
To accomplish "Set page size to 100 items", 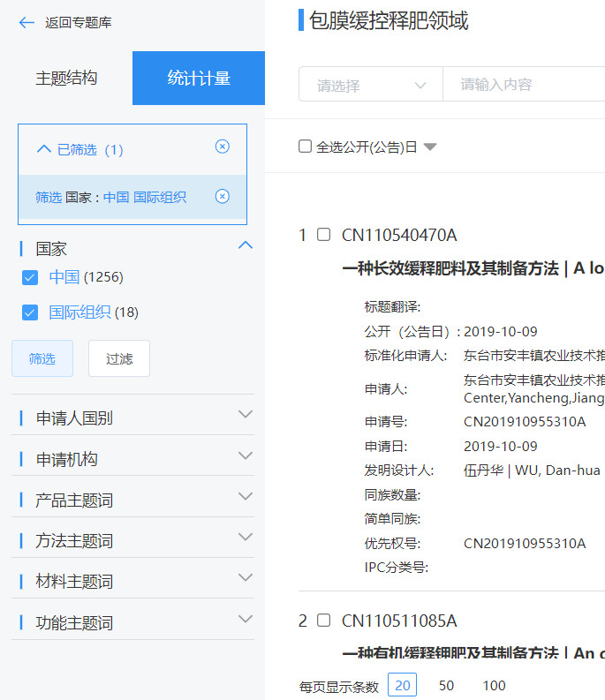I will [x=494, y=685].
